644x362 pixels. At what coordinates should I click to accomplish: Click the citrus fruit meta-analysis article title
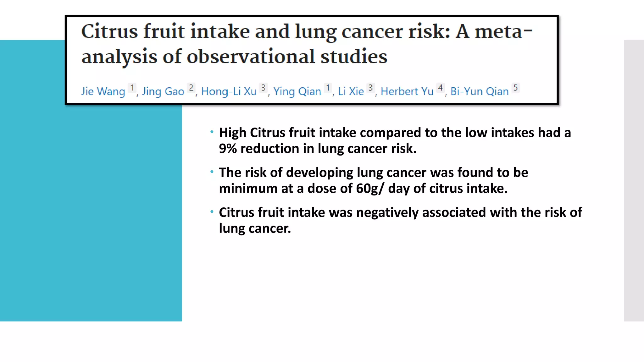[x=307, y=44]
